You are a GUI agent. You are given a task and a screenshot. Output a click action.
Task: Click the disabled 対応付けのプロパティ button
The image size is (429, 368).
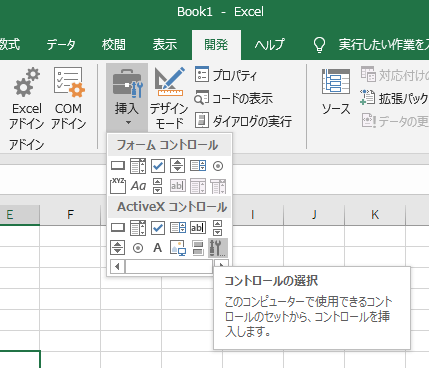395,75
